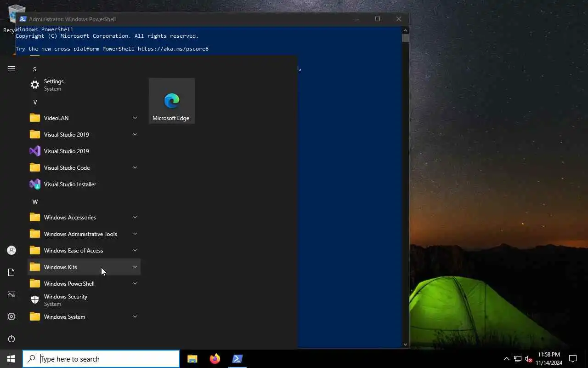
Task: Click the Windows Start button
Action: click(11, 359)
